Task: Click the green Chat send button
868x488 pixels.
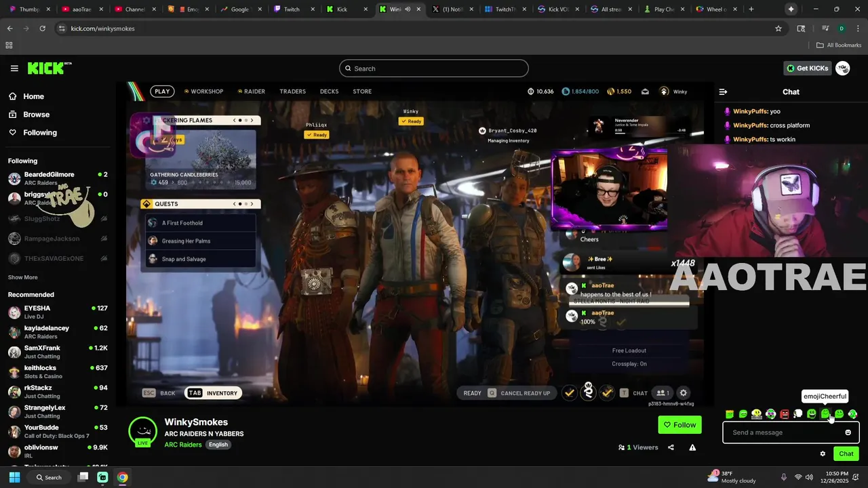Action: [x=846, y=454]
